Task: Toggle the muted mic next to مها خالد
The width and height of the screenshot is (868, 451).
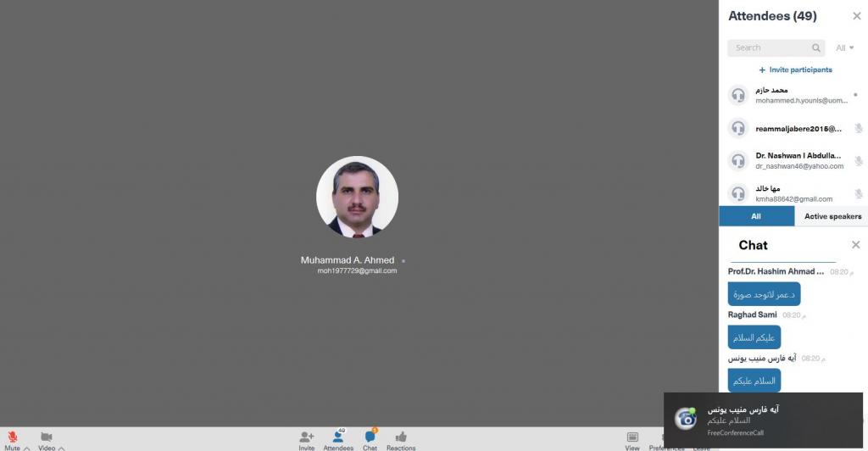Action: click(x=858, y=193)
